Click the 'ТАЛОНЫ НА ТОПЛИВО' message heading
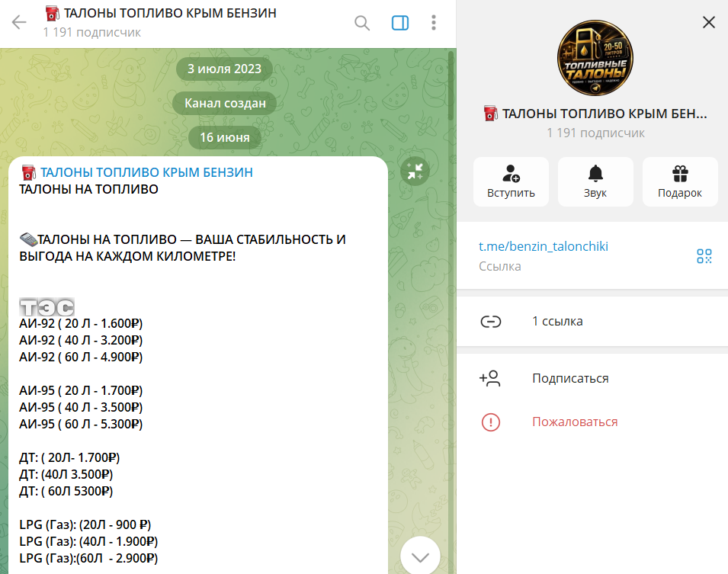Screen dimensions: 728x574 tap(88, 189)
